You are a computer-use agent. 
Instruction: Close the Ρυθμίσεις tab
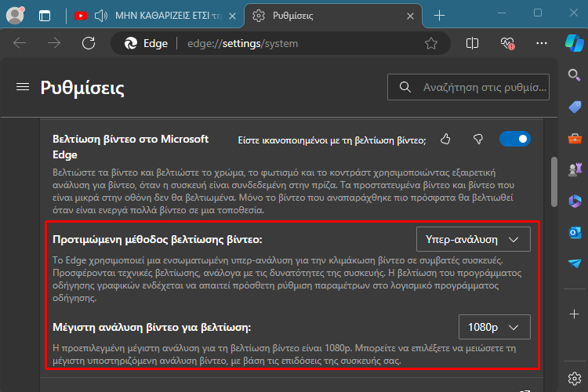[410, 16]
